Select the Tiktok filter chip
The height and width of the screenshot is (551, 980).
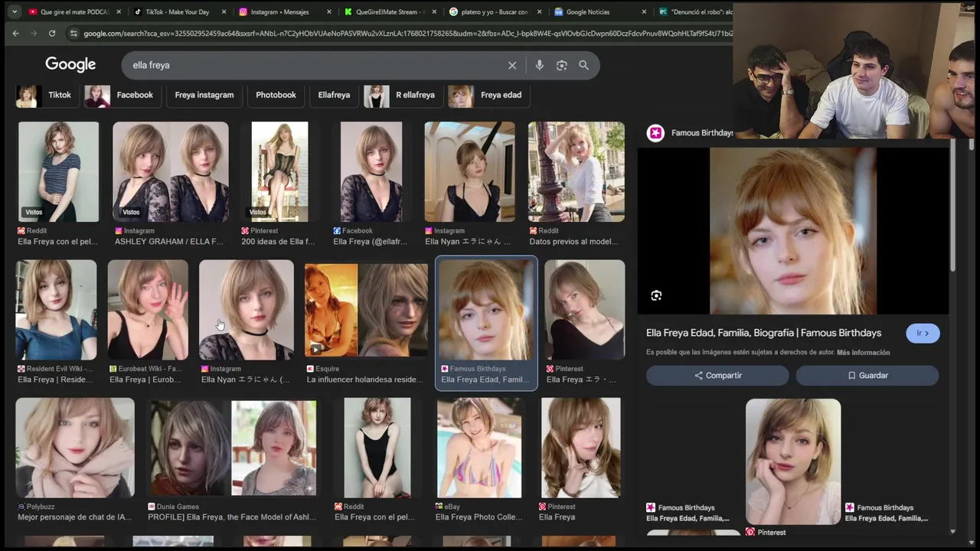coord(46,95)
